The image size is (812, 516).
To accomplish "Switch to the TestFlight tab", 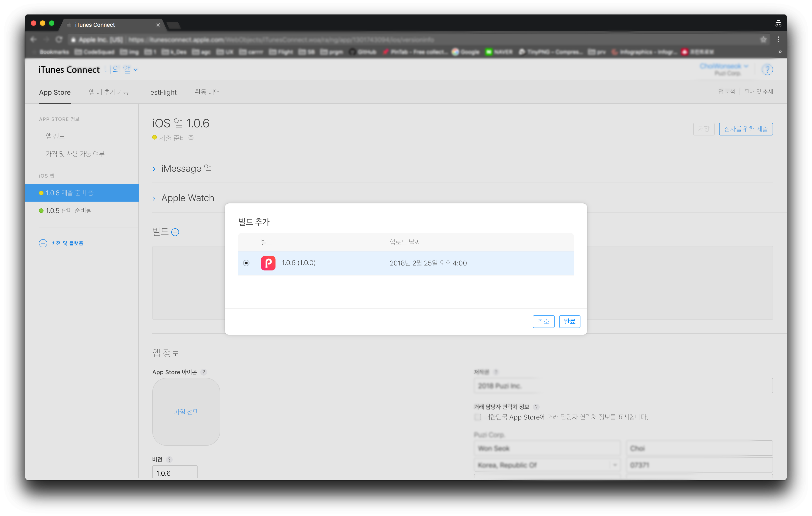I will pos(162,92).
